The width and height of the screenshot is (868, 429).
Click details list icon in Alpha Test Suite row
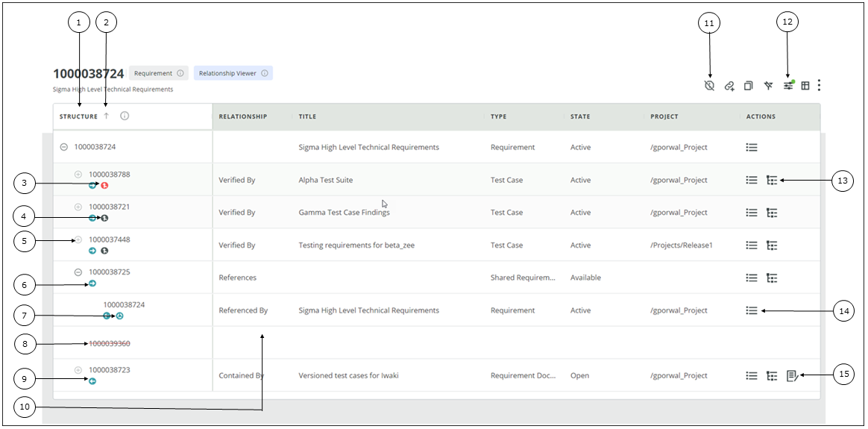click(751, 180)
